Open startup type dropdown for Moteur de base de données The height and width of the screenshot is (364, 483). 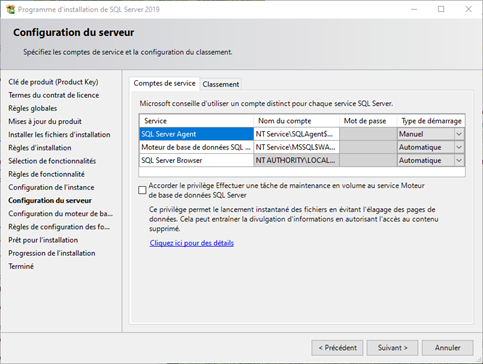coord(459,147)
